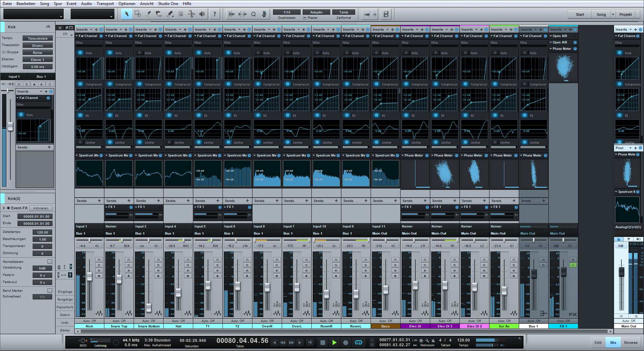Image resolution: width=644 pixels, height=351 pixels.
Task: Select the Mute tool in the toolbar
Action: (x=181, y=14)
